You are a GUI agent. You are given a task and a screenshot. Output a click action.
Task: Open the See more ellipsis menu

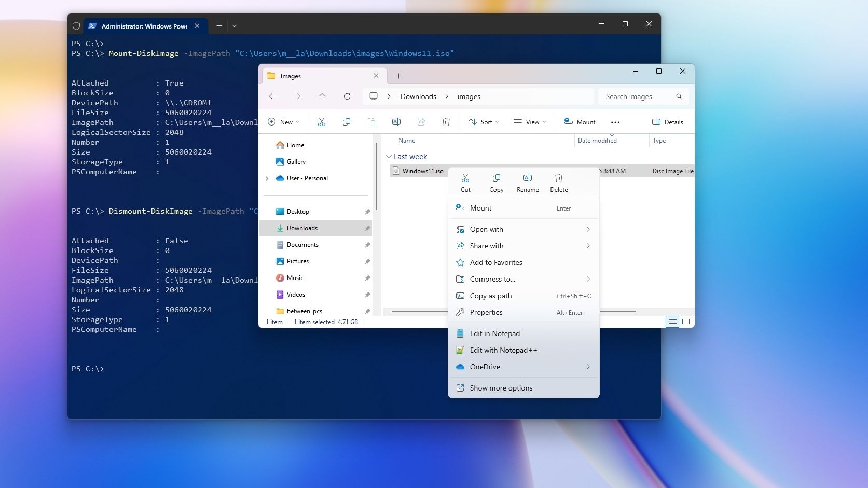click(x=615, y=122)
